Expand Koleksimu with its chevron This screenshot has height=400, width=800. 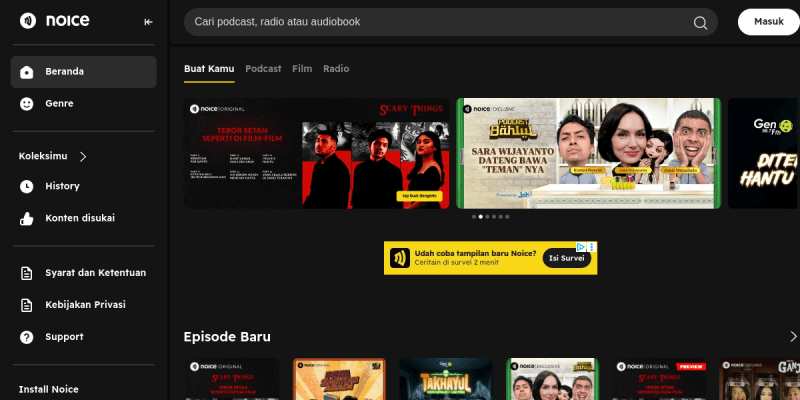point(83,157)
